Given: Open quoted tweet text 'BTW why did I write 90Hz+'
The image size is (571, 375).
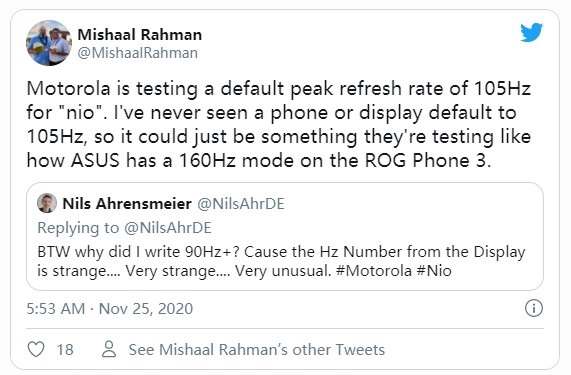Looking at the screenshot, I should (x=281, y=252).
